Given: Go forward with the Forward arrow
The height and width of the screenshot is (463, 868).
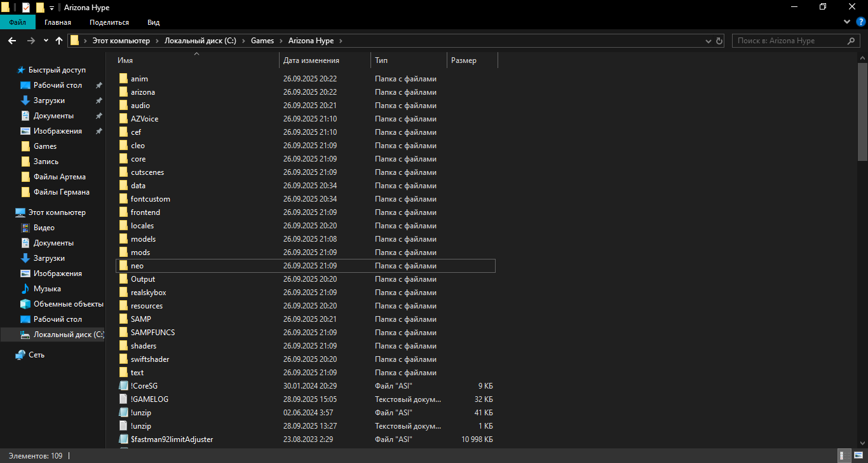Looking at the screenshot, I should [x=31, y=41].
